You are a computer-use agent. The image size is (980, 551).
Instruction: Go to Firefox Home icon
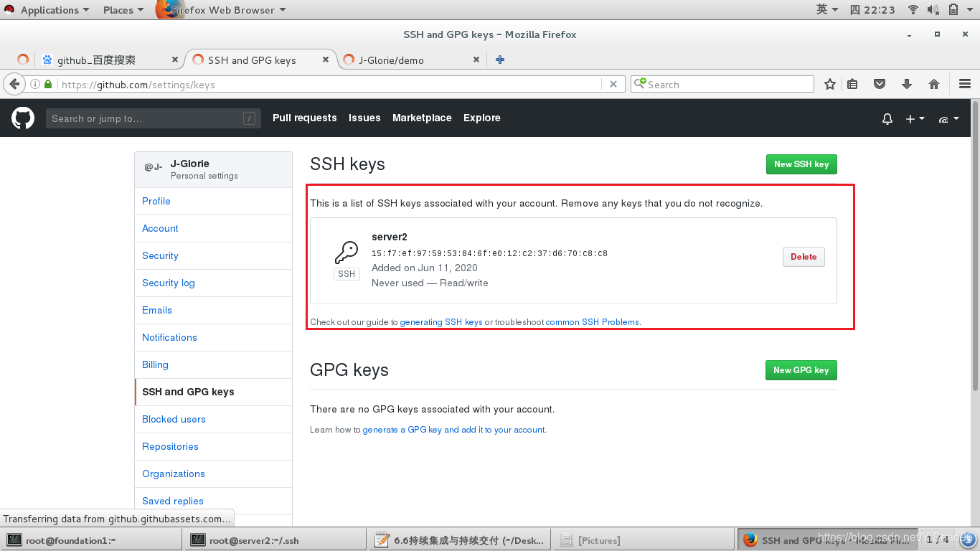(934, 84)
